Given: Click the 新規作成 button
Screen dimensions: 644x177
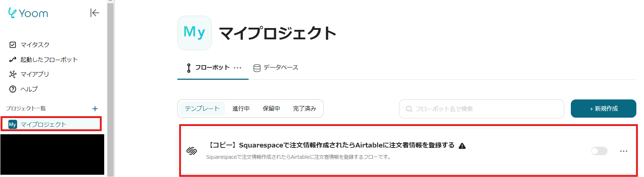Looking at the screenshot, I should pyautogui.click(x=603, y=109).
